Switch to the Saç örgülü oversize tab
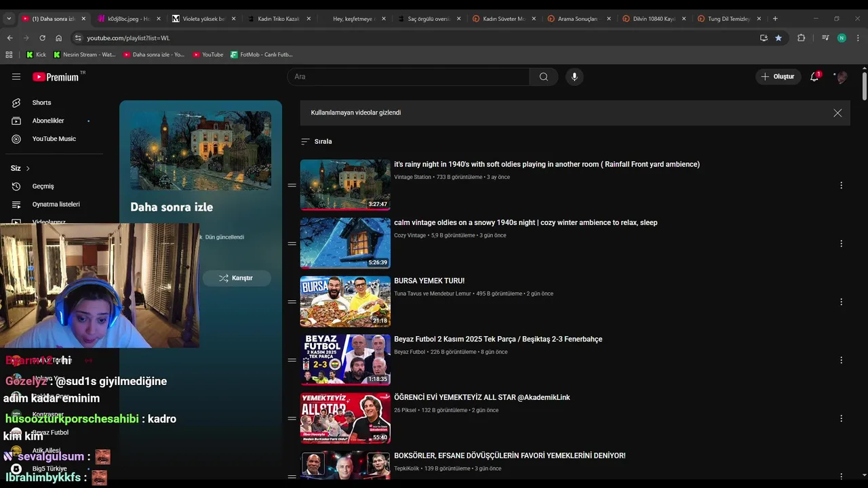 tap(429, 19)
